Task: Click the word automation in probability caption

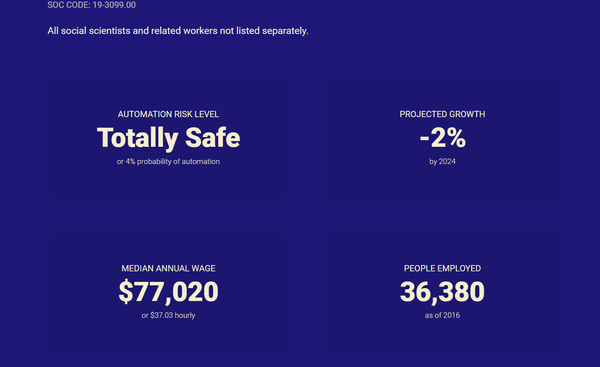Action: click(x=201, y=161)
